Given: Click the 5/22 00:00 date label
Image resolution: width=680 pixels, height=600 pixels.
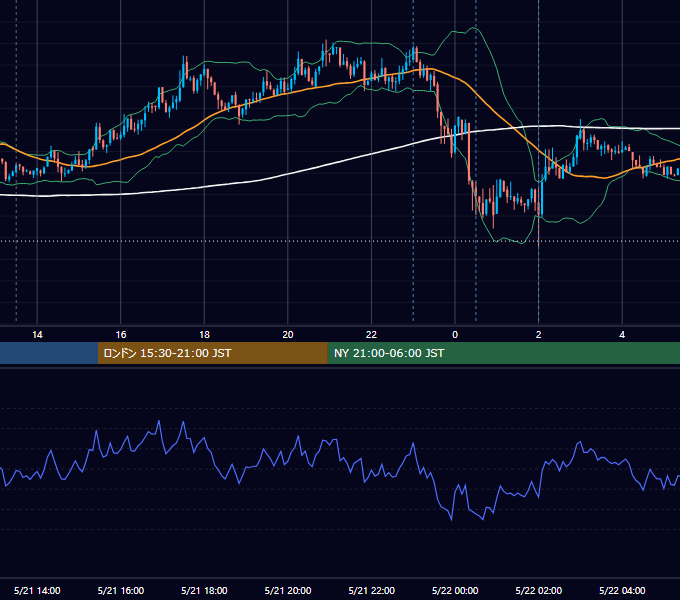Looking at the screenshot, I should pos(455,590).
